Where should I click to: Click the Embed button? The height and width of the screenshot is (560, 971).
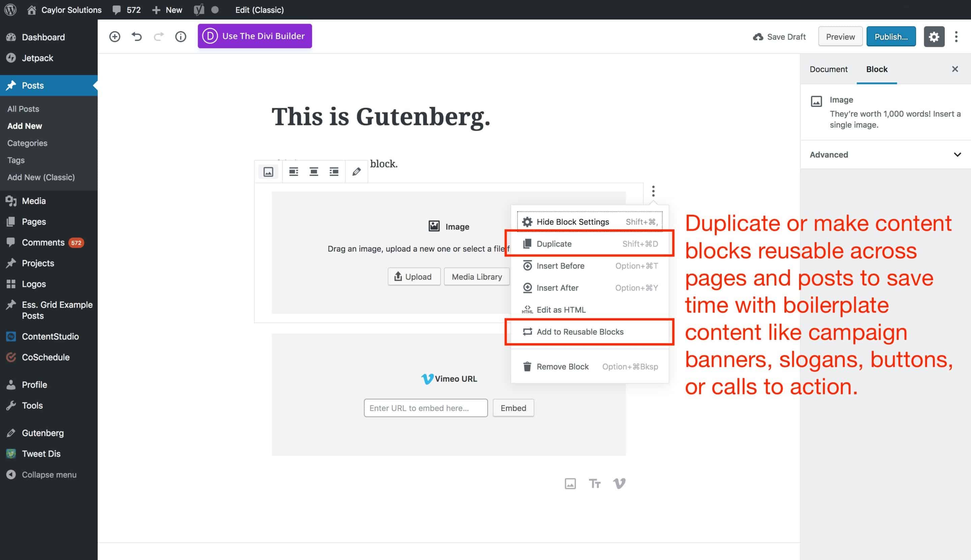(x=513, y=408)
